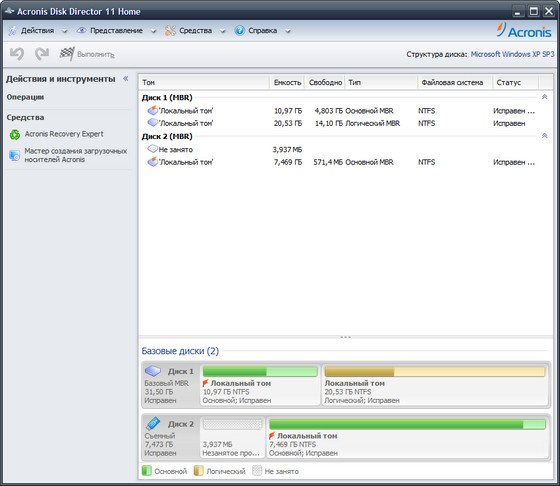Open the Представление menu

click(116, 31)
